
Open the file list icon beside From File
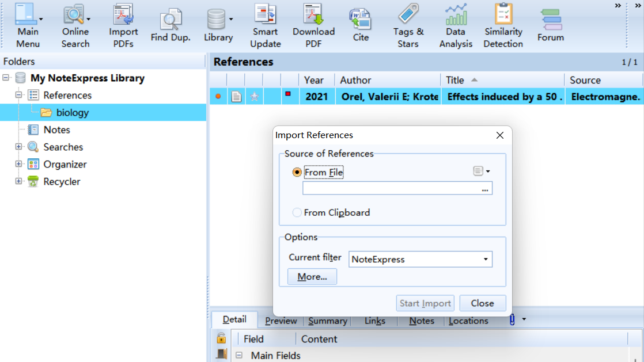(x=478, y=171)
